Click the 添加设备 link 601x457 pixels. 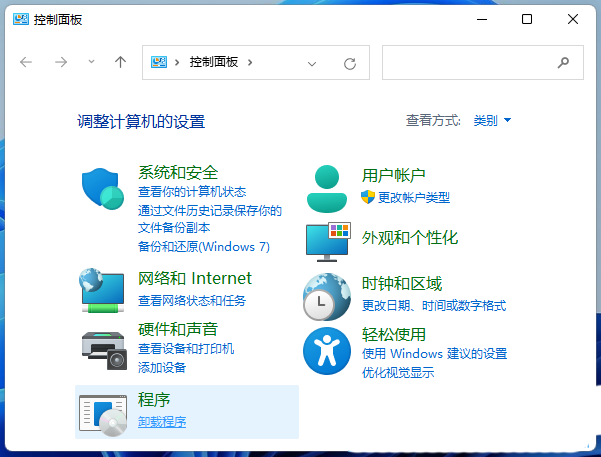(x=162, y=368)
